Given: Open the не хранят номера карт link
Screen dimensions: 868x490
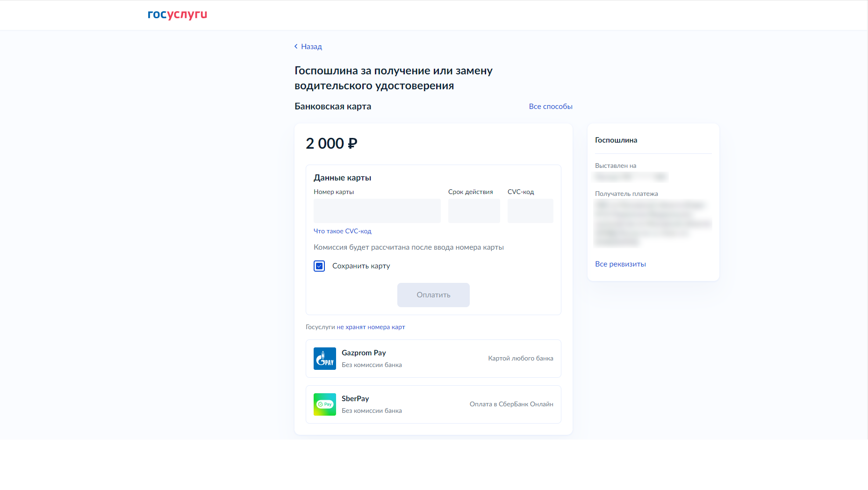Looking at the screenshot, I should (371, 327).
